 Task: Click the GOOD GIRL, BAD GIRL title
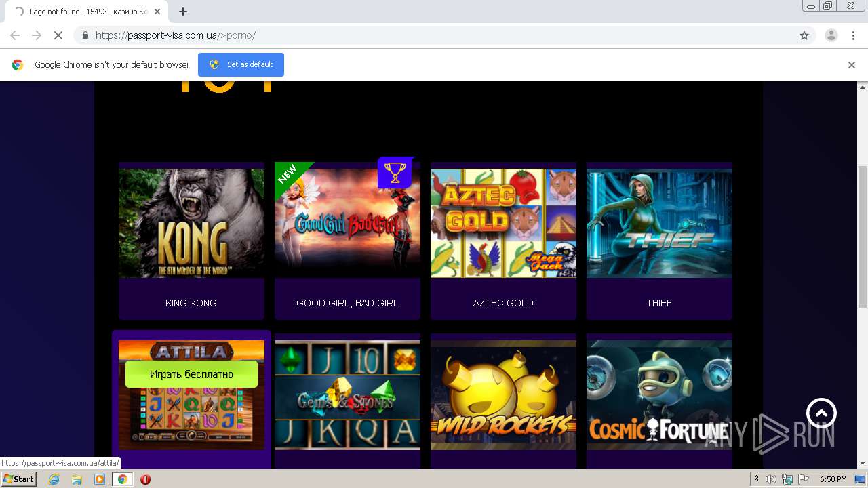tap(347, 303)
